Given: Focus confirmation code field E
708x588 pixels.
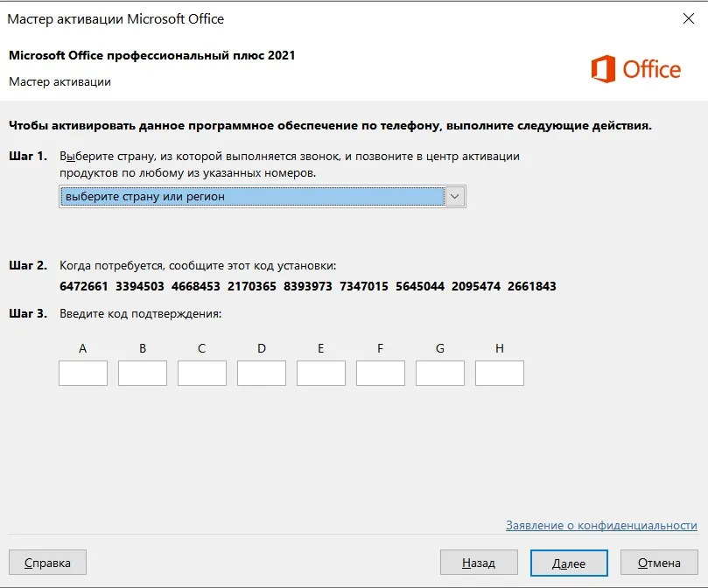Looking at the screenshot, I should (321, 373).
